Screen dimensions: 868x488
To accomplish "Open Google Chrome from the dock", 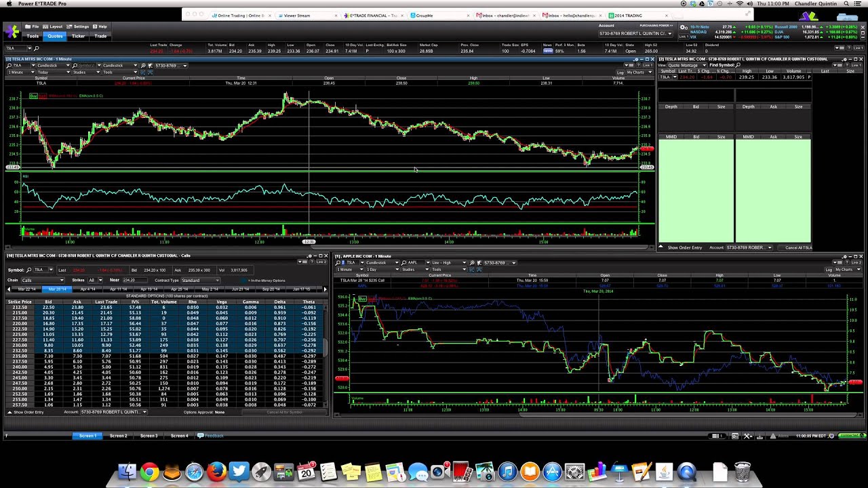I will (x=149, y=471).
